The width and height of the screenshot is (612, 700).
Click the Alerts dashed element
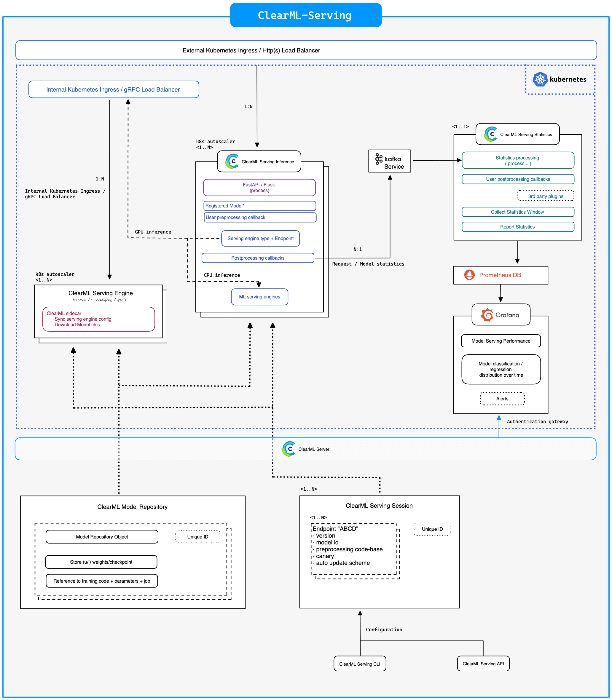[x=502, y=399]
